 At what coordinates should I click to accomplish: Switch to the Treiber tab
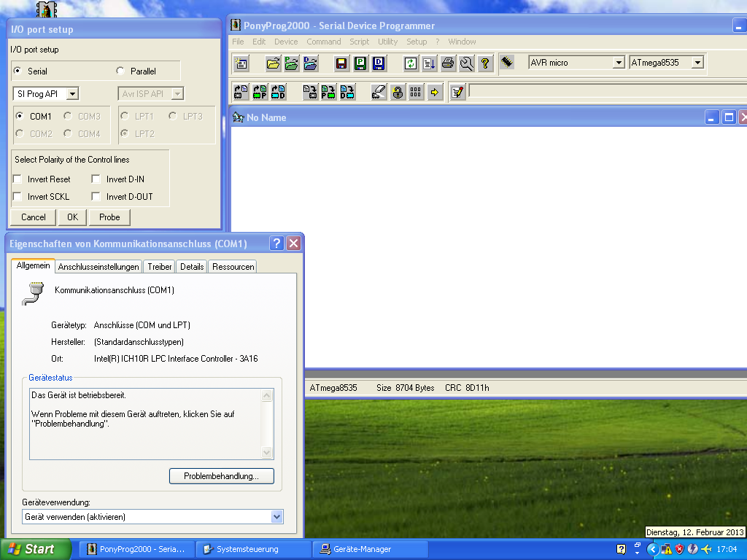[x=160, y=267]
